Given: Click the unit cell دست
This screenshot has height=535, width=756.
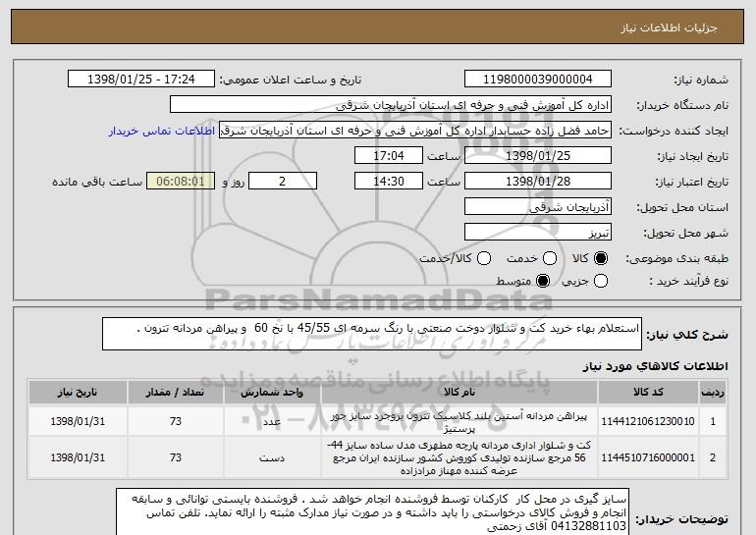Looking at the screenshot, I should 272,457.
